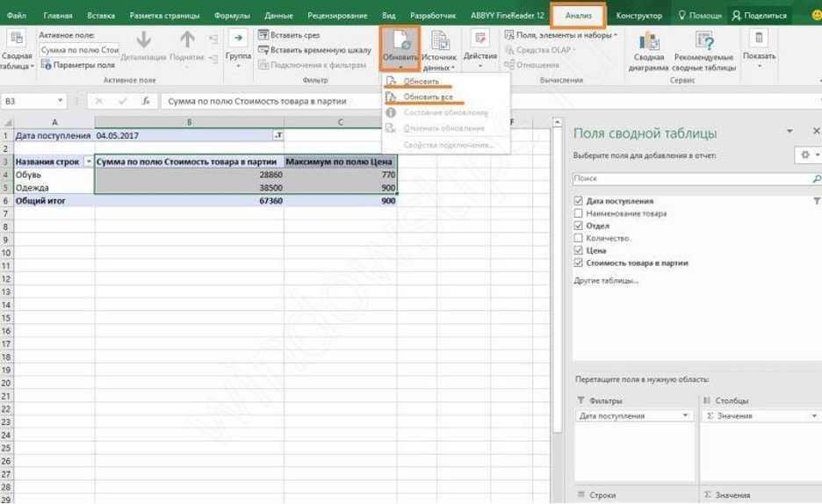Click the Вставить срез slicer icon
Viewport: 822px width, 504px height.
point(263,35)
